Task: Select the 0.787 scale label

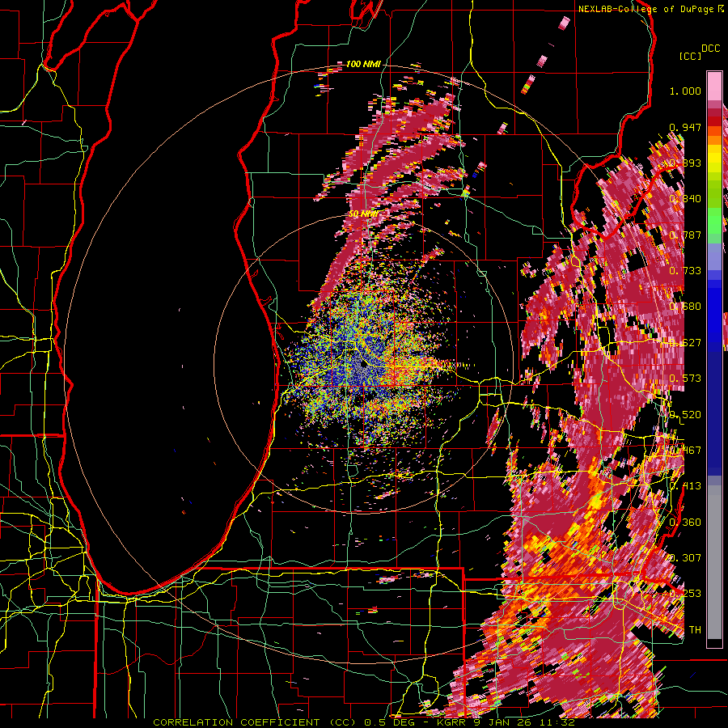Action: (x=685, y=235)
